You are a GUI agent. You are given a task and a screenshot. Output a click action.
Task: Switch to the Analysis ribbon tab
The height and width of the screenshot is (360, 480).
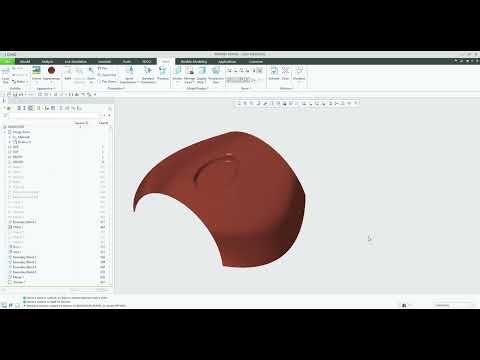pos(47,61)
